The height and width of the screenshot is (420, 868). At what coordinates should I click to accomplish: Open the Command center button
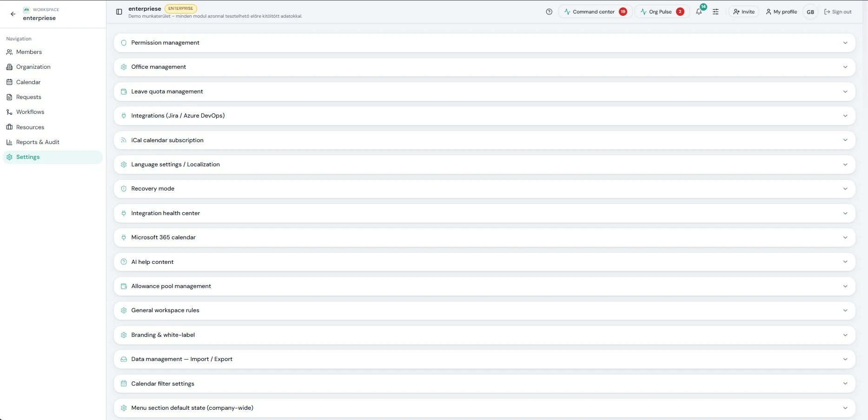click(x=595, y=12)
